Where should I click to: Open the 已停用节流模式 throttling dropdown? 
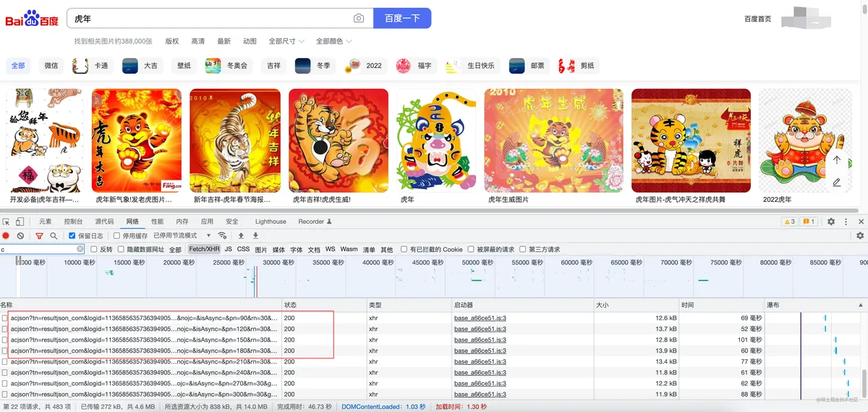(182, 236)
